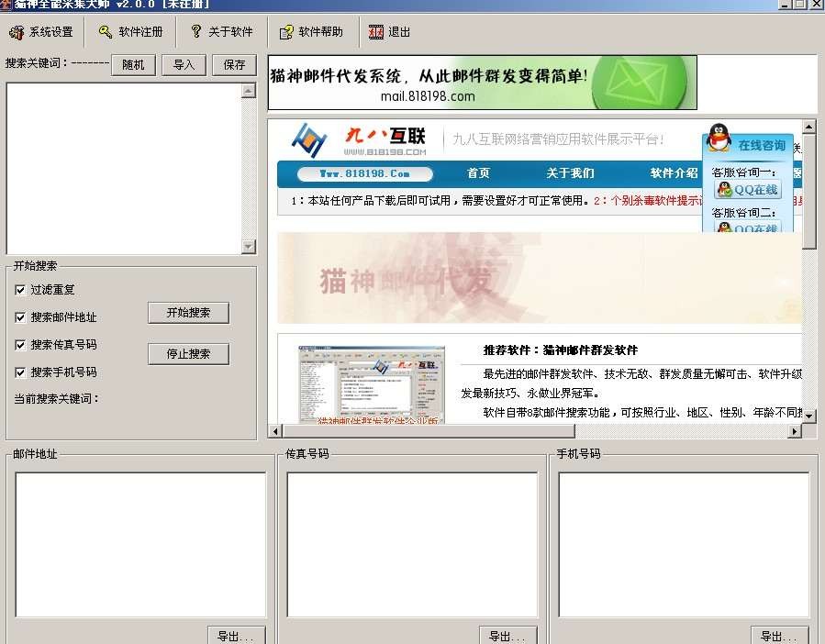Click the 九八互联 site logo
The image size is (825, 644).
[x=359, y=140]
